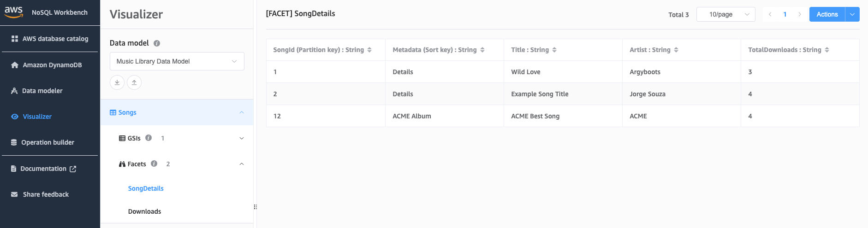Go to Operation builder

(48, 142)
